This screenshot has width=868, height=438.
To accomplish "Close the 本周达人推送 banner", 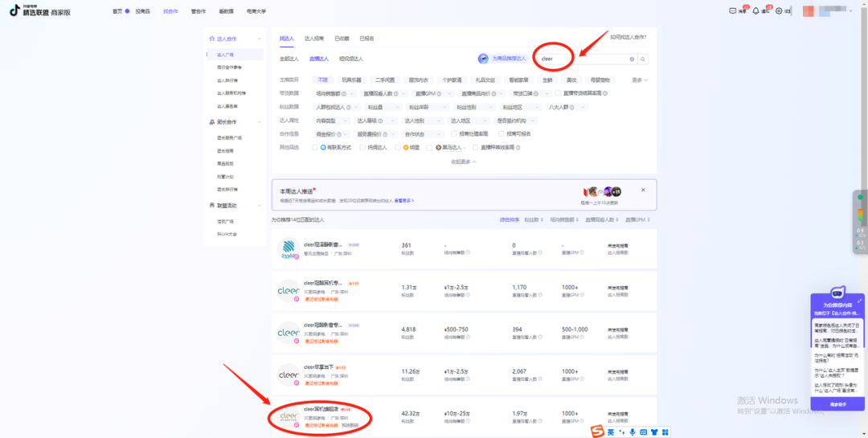I will (x=643, y=190).
